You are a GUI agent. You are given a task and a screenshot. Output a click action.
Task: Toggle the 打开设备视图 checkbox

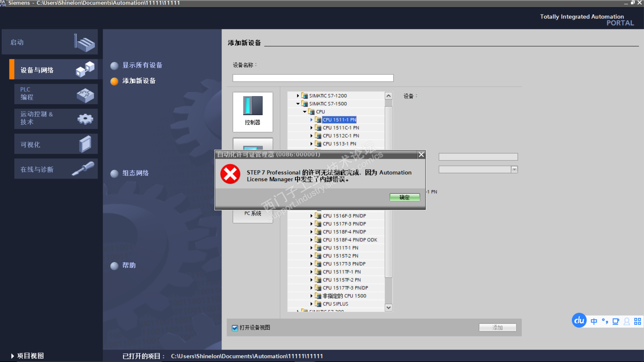tap(235, 328)
